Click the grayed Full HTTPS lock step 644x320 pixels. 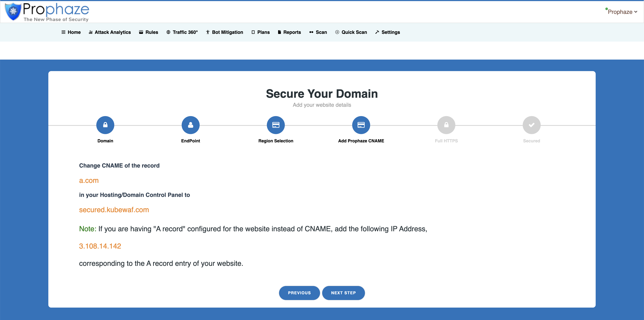pos(447,125)
